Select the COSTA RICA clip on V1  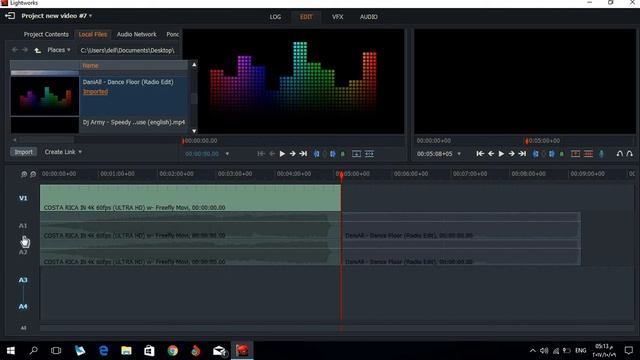(190, 198)
